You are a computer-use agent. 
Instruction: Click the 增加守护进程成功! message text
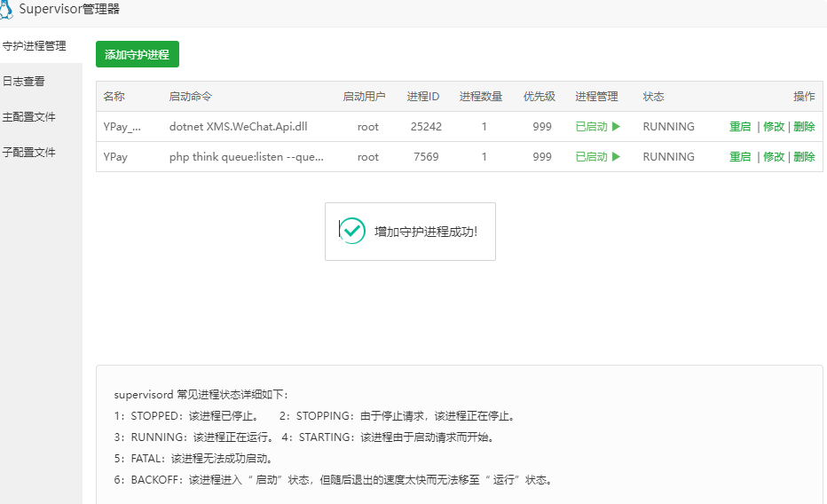click(426, 232)
